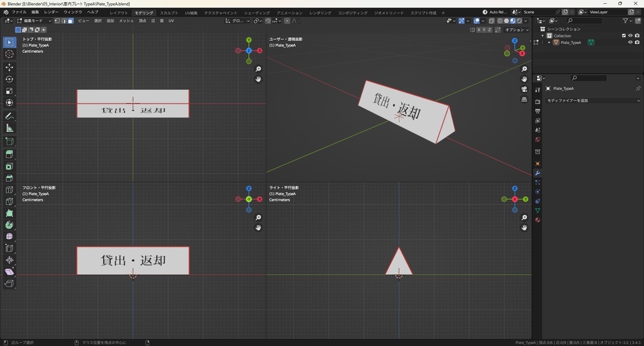Click zoom magnifier icon in right orthographic view
Image resolution: width=644 pixels, height=346 pixels.
(x=525, y=217)
